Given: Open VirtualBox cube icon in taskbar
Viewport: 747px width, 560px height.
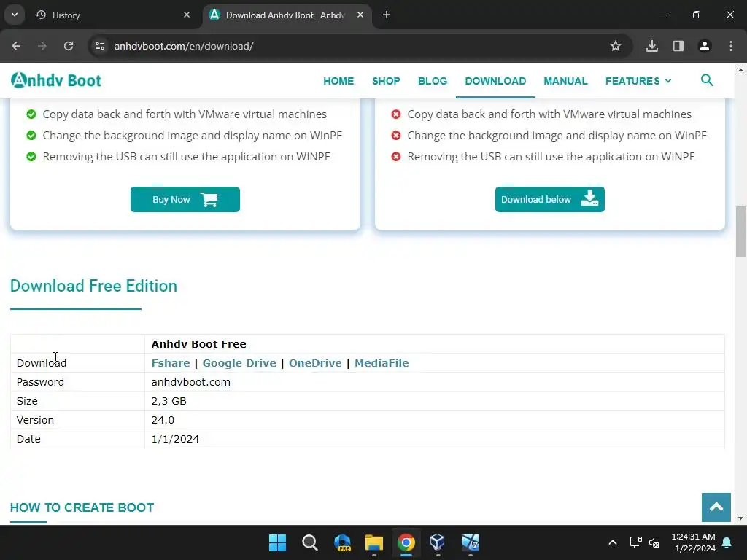Looking at the screenshot, I should click(438, 542).
